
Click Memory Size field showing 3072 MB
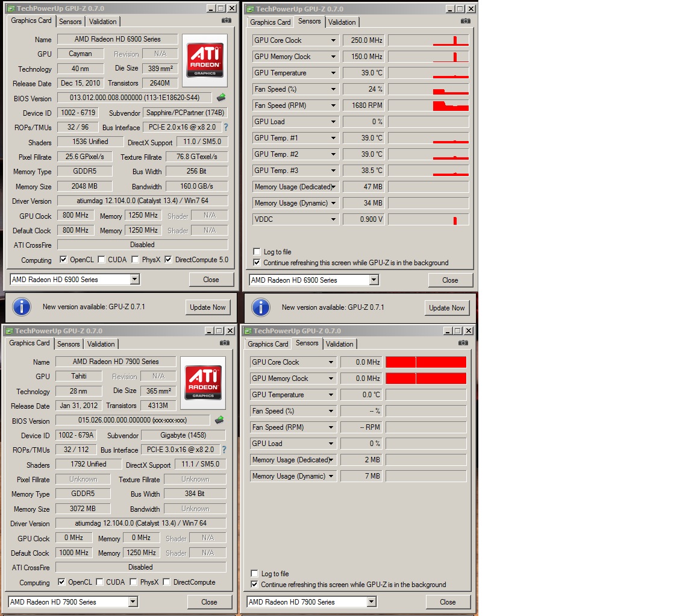click(83, 508)
